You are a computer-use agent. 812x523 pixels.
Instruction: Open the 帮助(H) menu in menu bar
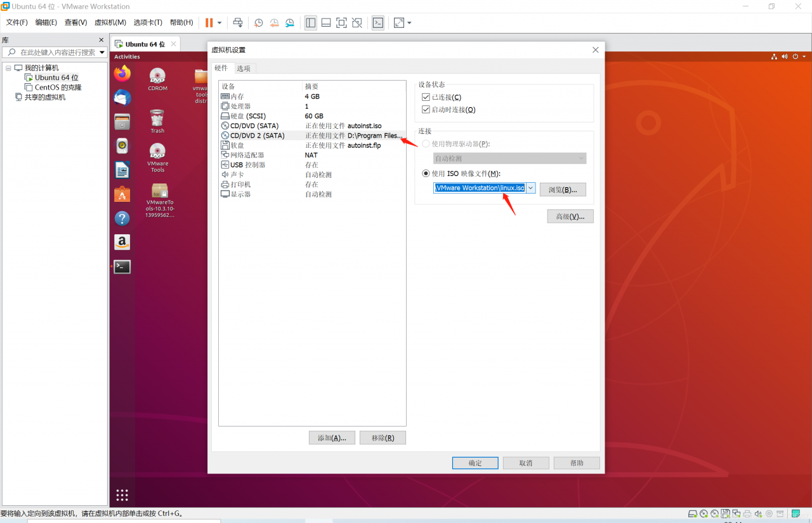(181, 22)
